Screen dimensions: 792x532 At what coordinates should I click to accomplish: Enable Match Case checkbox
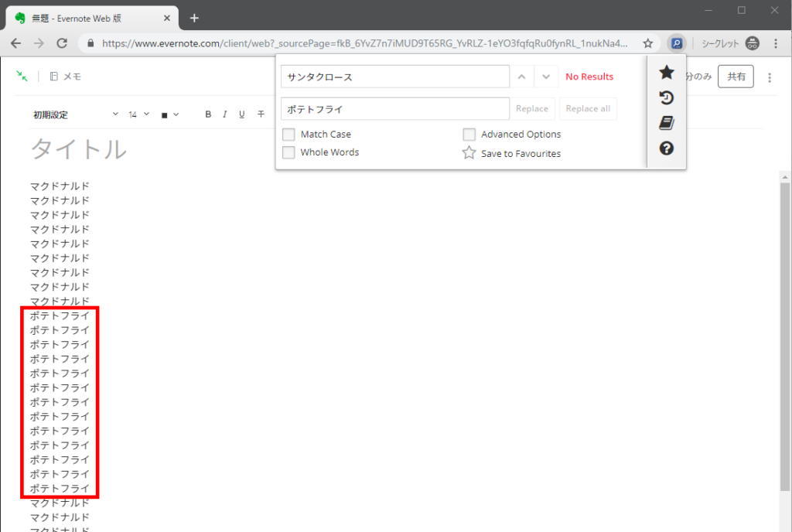[288, 135]
